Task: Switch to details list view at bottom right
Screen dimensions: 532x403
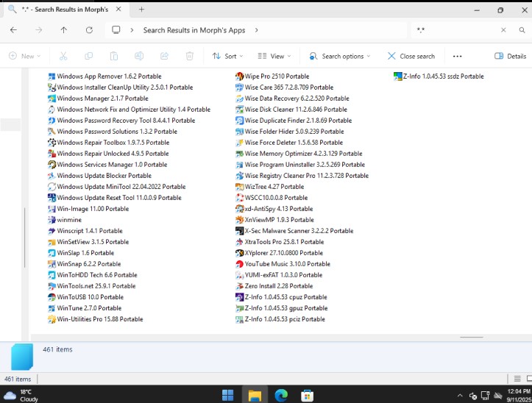Action: coord(517,379)
